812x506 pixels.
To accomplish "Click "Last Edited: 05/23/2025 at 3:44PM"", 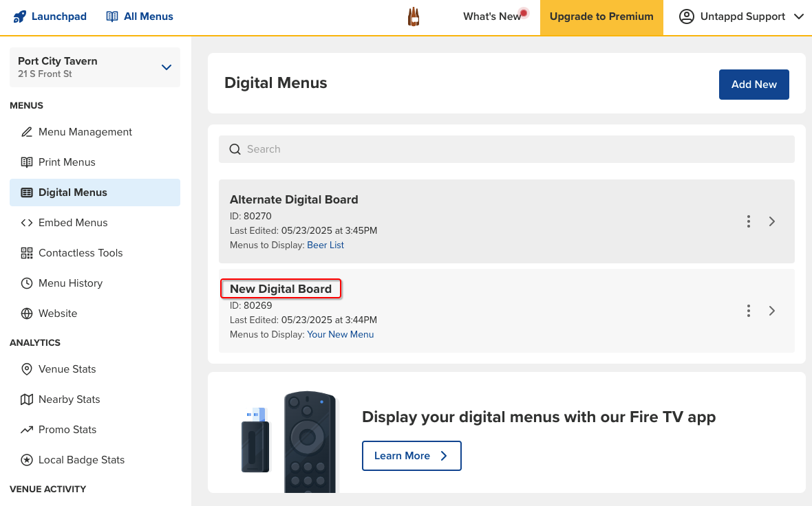I will pyautogui.click(x=303, y=320).
